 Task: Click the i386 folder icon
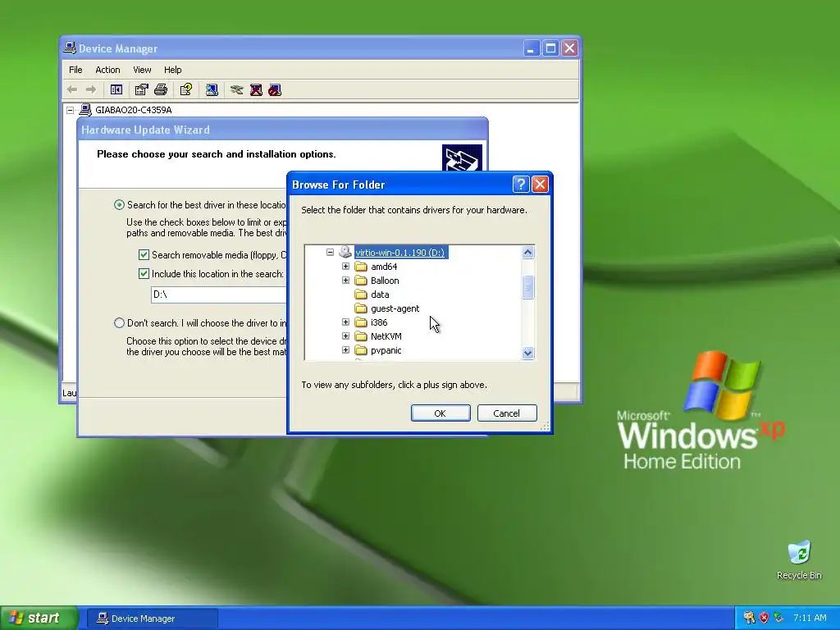point(361,322)
